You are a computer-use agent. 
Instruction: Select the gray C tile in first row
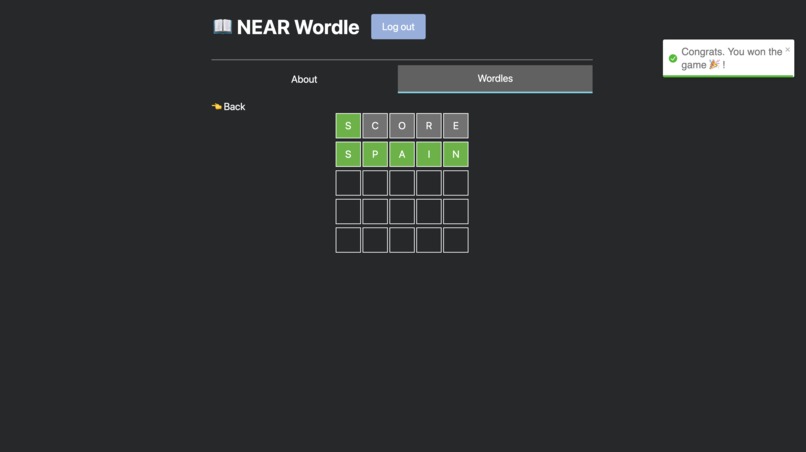click(x=375, y=126)
